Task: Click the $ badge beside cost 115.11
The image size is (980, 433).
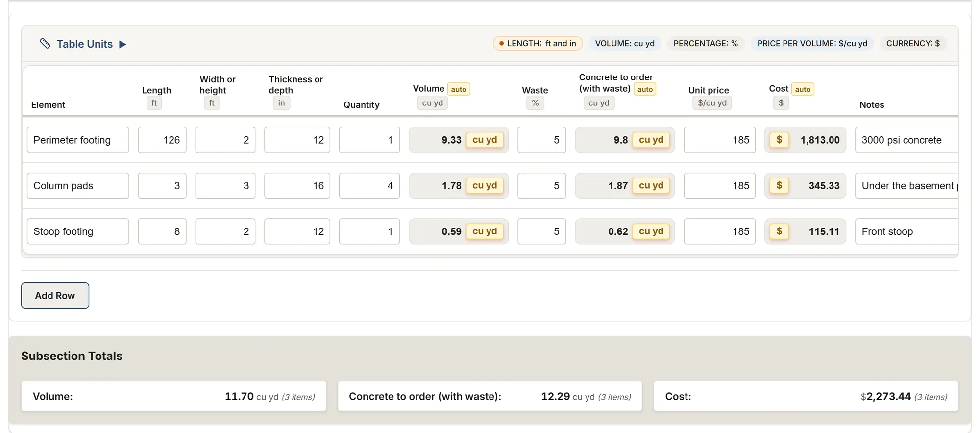Action: click(x=779, y=231)
